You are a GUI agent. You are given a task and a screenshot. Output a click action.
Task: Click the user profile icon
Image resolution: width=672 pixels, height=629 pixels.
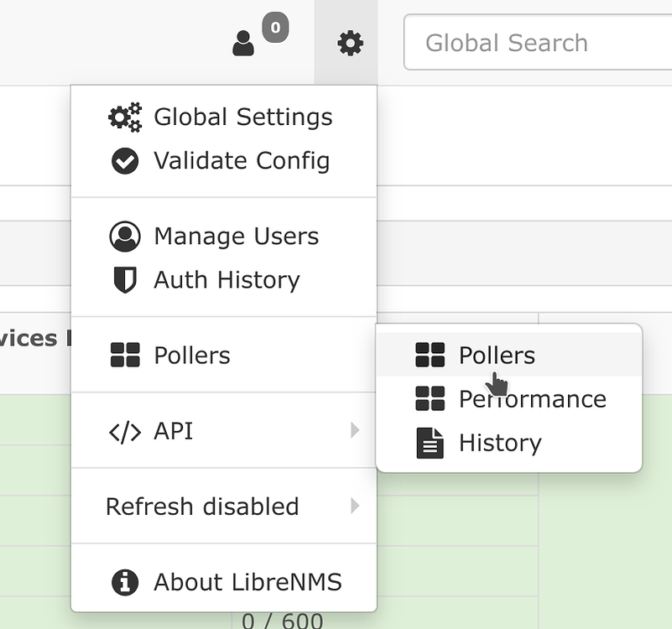tap(243, 43)
